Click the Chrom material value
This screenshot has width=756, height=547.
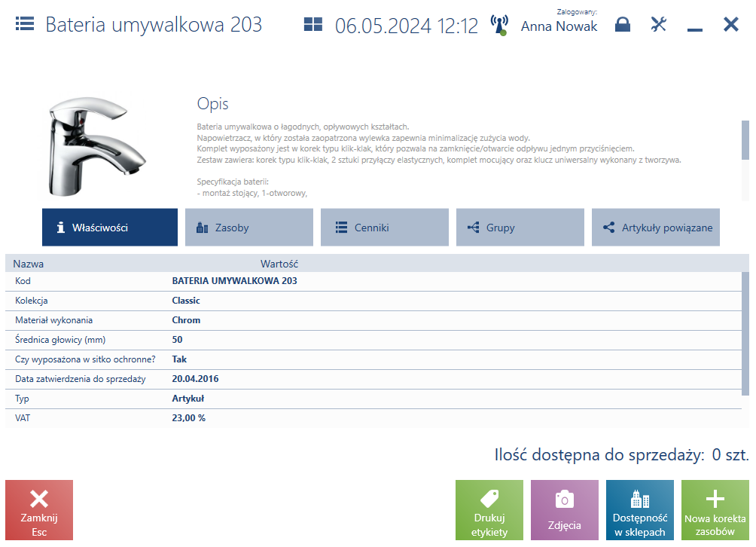[x=186, y=320]
